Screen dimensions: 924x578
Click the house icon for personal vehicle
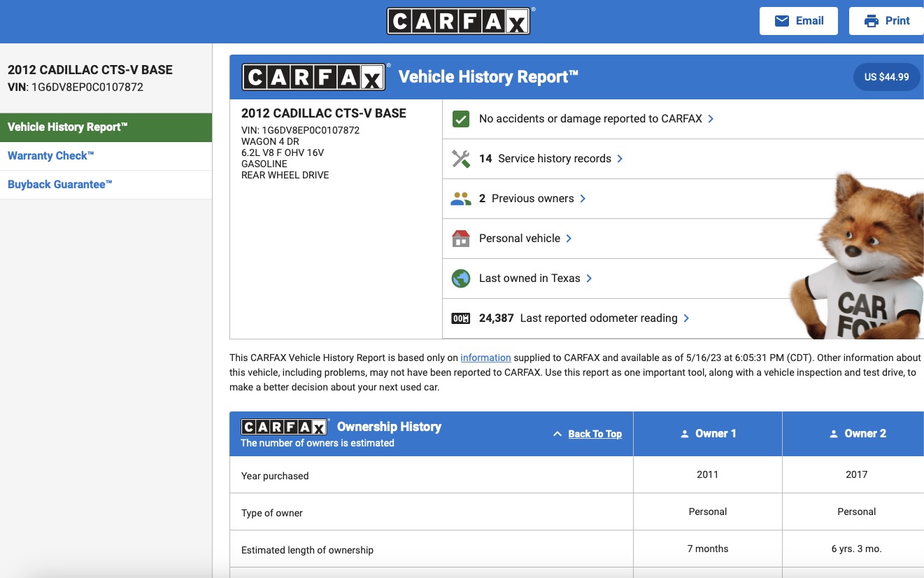pyautogui.click(x=460, y=239)
